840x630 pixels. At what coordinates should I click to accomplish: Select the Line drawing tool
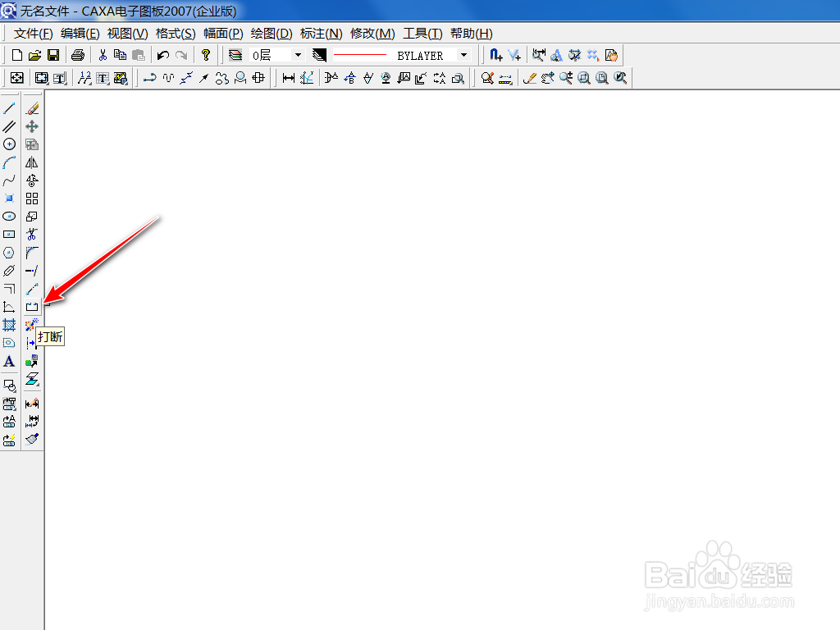coord(9,108)
